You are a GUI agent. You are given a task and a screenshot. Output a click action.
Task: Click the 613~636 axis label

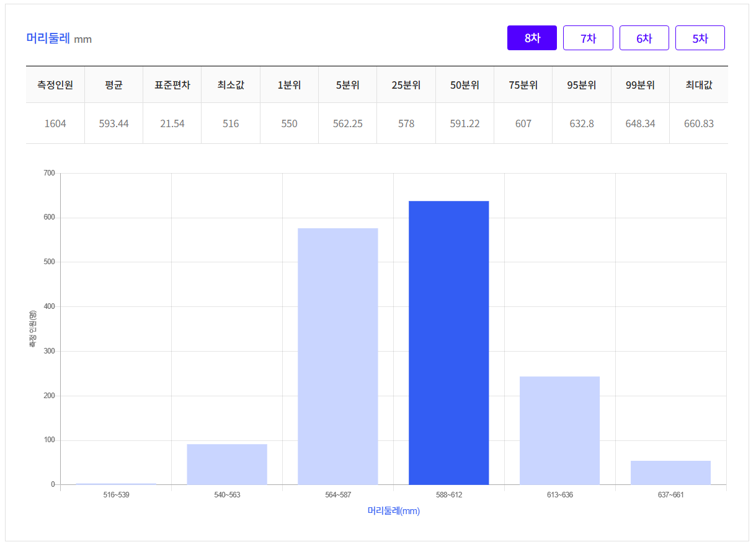(560, 495)
